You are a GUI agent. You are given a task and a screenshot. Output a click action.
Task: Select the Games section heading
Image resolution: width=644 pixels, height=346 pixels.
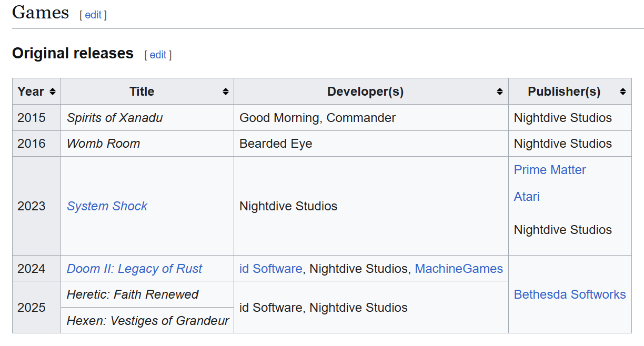(x=41, y=12)
